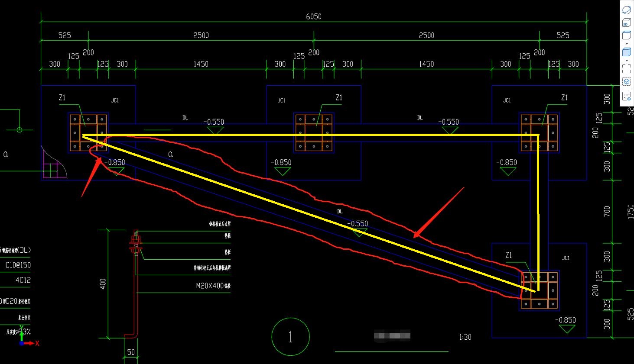
Task: Select the middle column base plate symbol
Action: point(314,132)
